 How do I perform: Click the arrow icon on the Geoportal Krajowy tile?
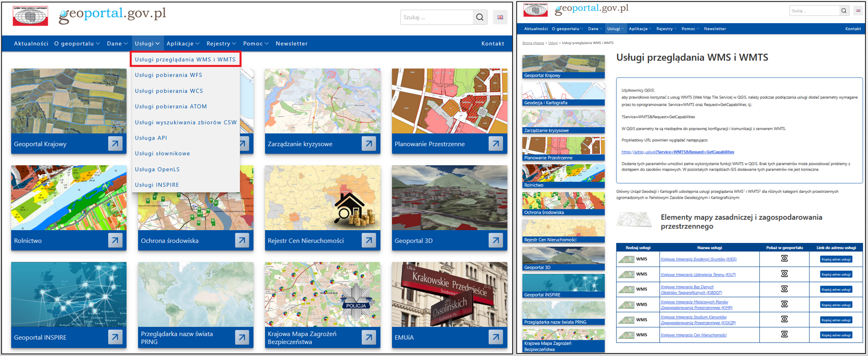115,144
